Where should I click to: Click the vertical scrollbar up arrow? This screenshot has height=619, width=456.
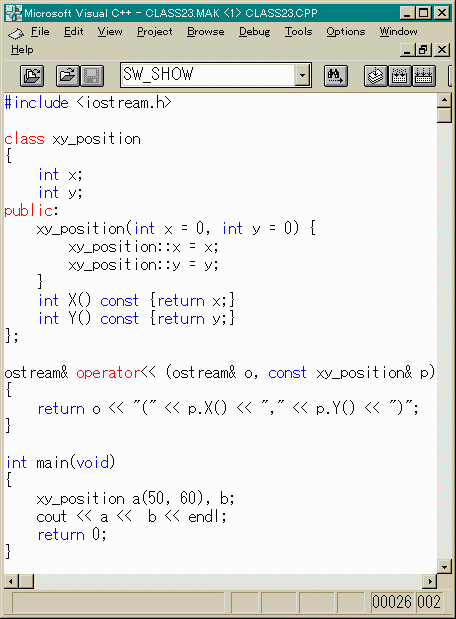click(445, 100)
